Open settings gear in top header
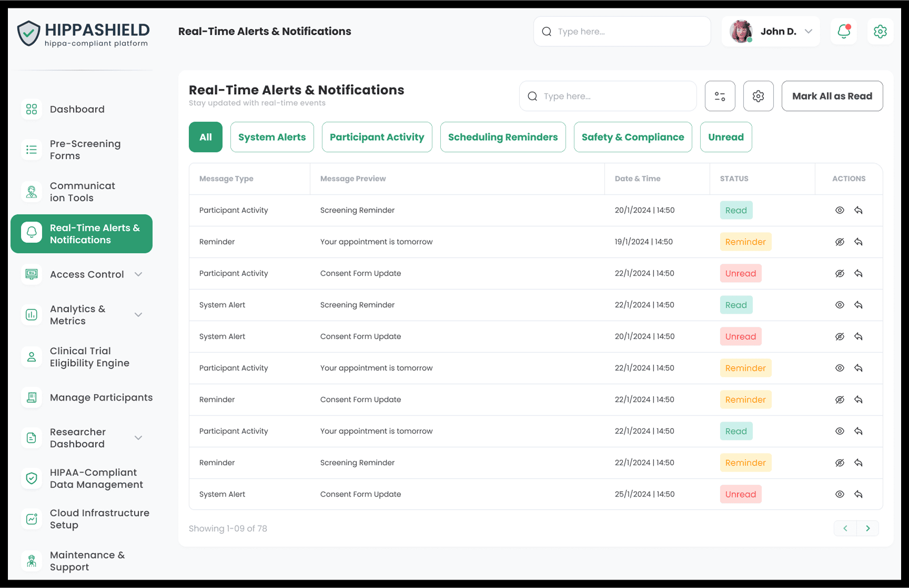Screen dimensions: 909x588 [880, 32]
